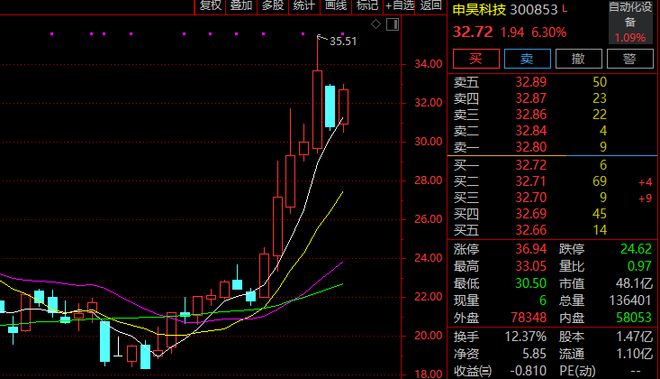Open the 自动化设备 sector tag
660x379 pixels.
click(630, 15)
